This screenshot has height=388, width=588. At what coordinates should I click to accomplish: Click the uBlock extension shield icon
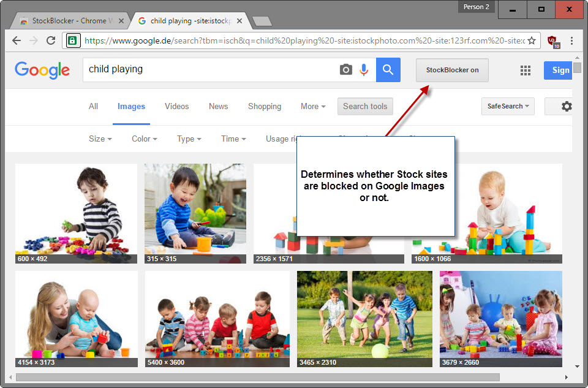click(553, 41)
